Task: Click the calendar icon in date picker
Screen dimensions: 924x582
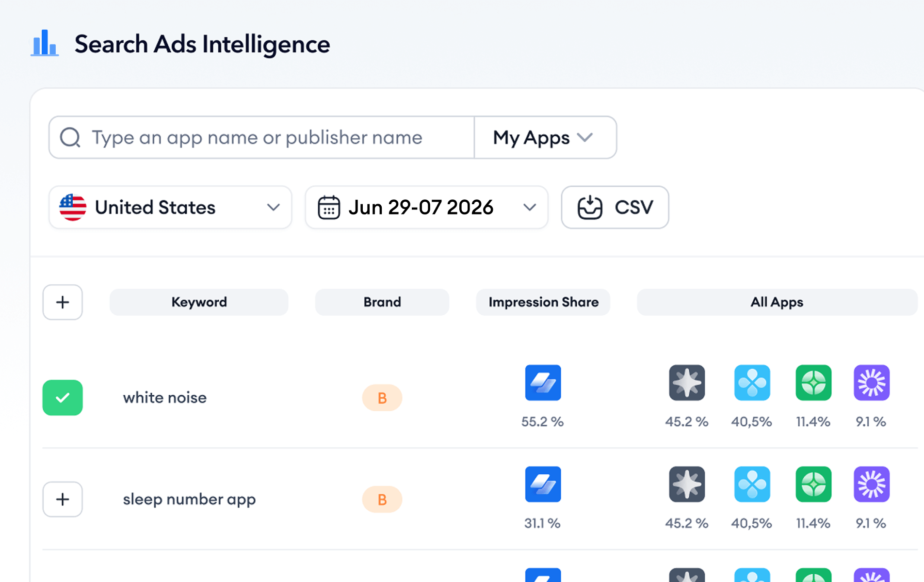Action: pos(328,207)
